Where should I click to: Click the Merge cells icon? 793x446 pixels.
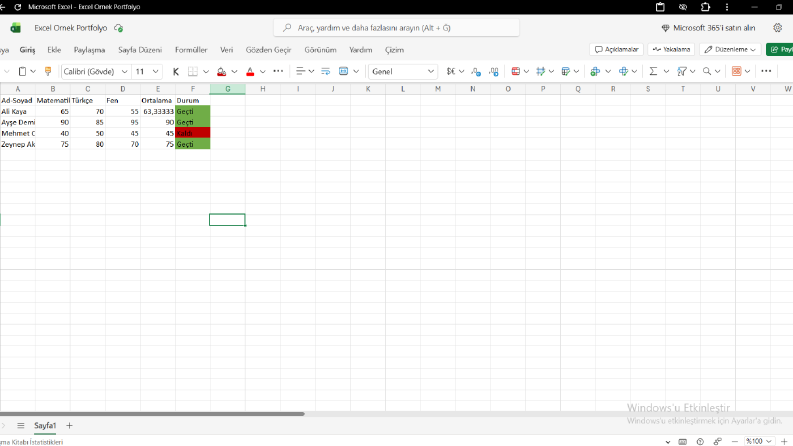pyautogui.click(x=343, y=71)
